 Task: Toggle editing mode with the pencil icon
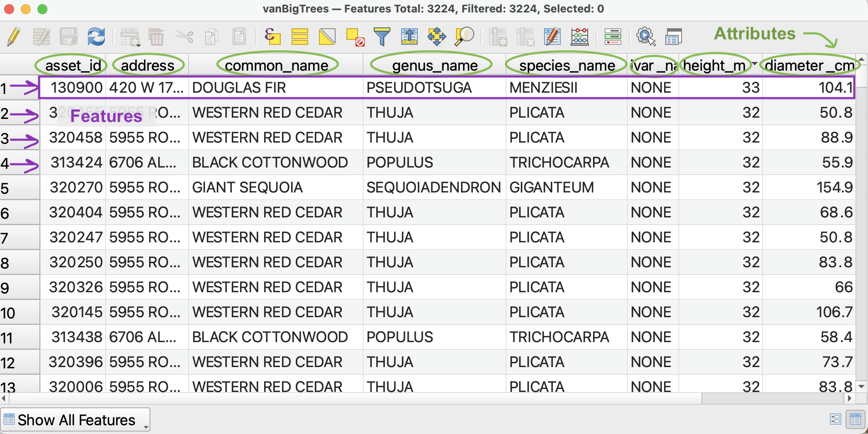point(15,37)
